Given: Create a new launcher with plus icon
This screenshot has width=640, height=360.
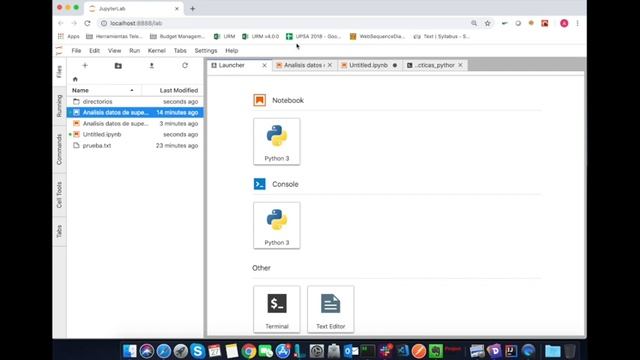Looking at the screenshot, I should [85, 65].
